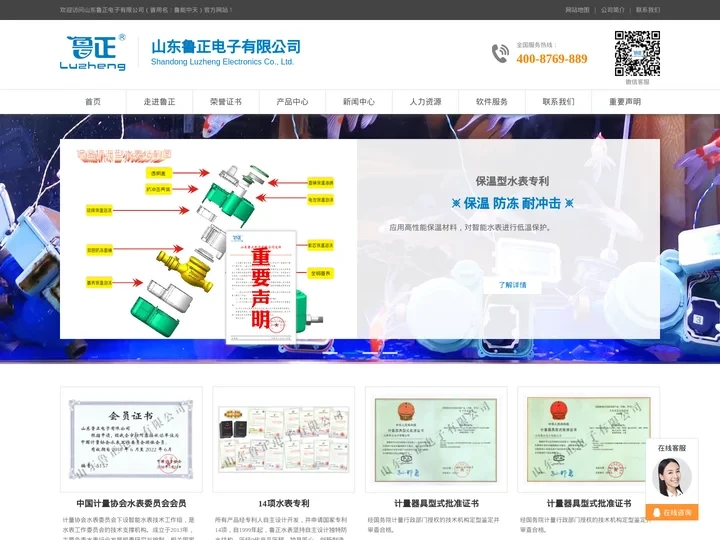The image size is (720, 540).
Task: Click the WeChat QR code image
Action: [x=637, y=53]
